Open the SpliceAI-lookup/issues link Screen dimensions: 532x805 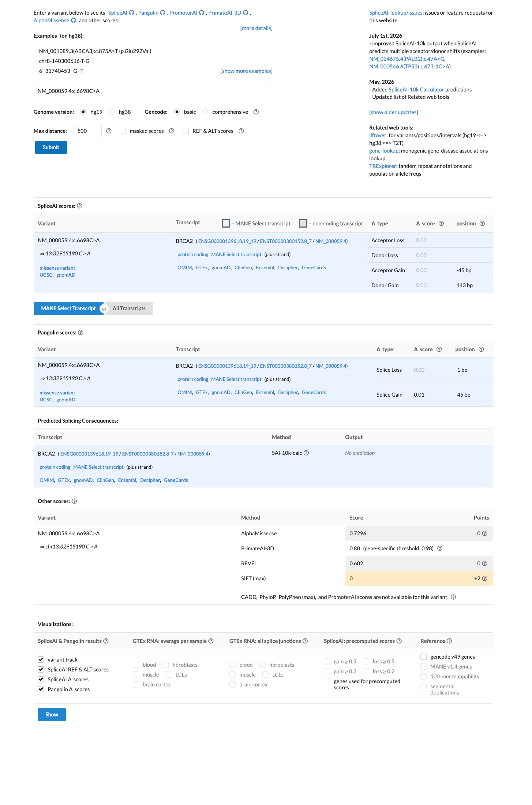(396, 13)
